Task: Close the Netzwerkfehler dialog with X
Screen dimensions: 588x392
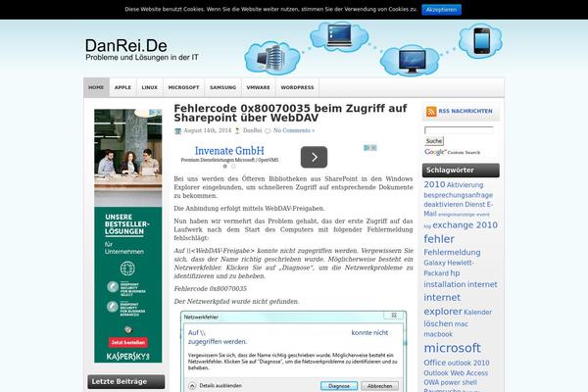Action: pyautogui.click(x=394, y=316)
